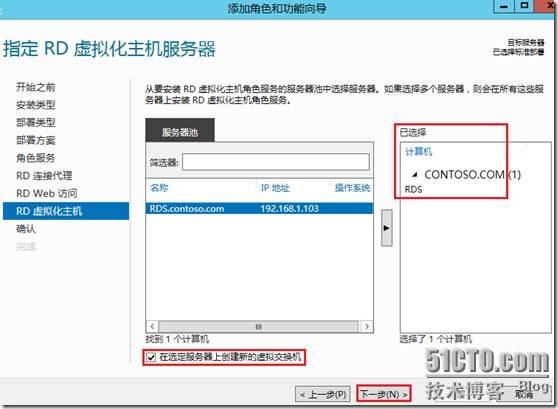The width and height of the screenshot is (558, 409).
Task: Go to the 安装类型 step
Action: pyautogui.click(x=36, y=105)
